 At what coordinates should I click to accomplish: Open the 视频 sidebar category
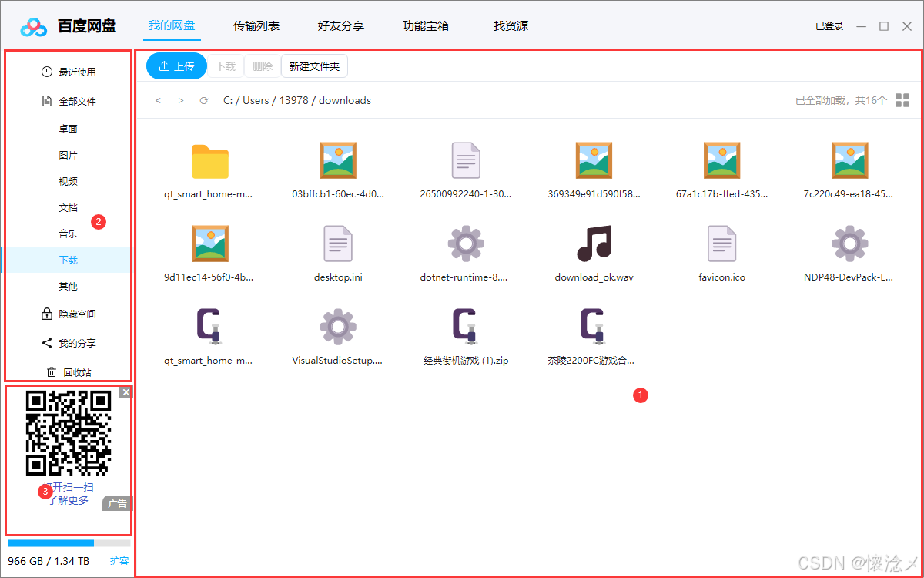click(x=68, y=182)
